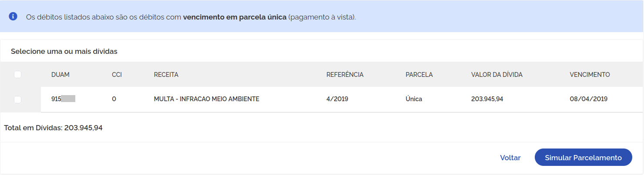Click the RECEITA column header

(166, 75)
